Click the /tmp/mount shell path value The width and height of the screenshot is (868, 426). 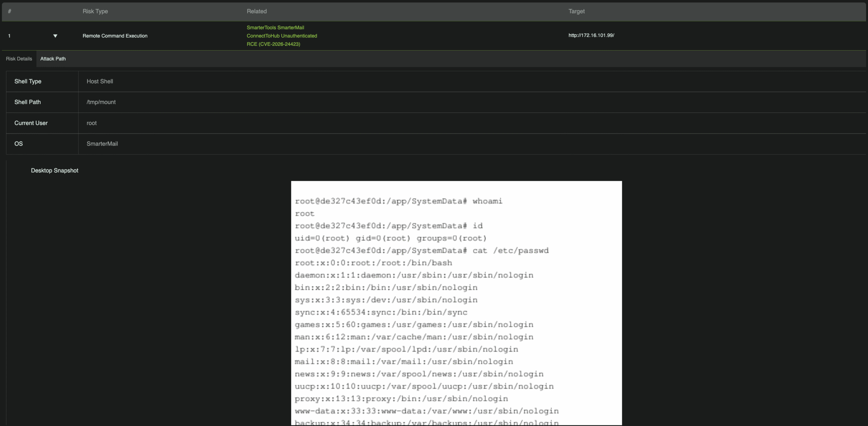pos(101,102)
